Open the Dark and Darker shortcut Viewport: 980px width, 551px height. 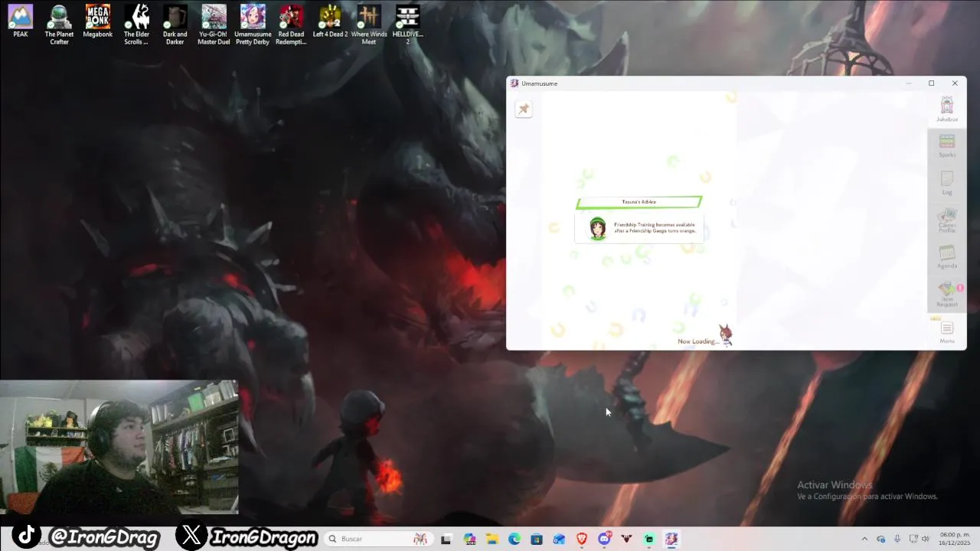coord(175,24)
